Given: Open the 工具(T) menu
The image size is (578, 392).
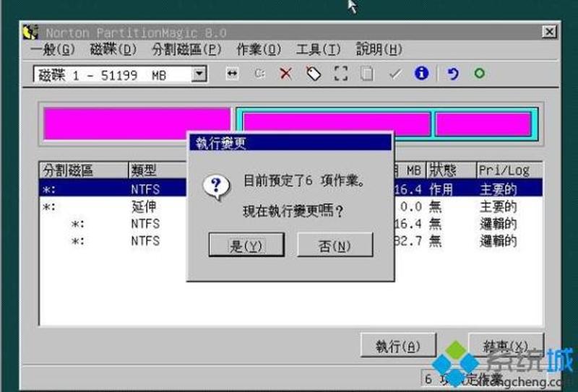Looking at the screenshot, I should (318, 49).
